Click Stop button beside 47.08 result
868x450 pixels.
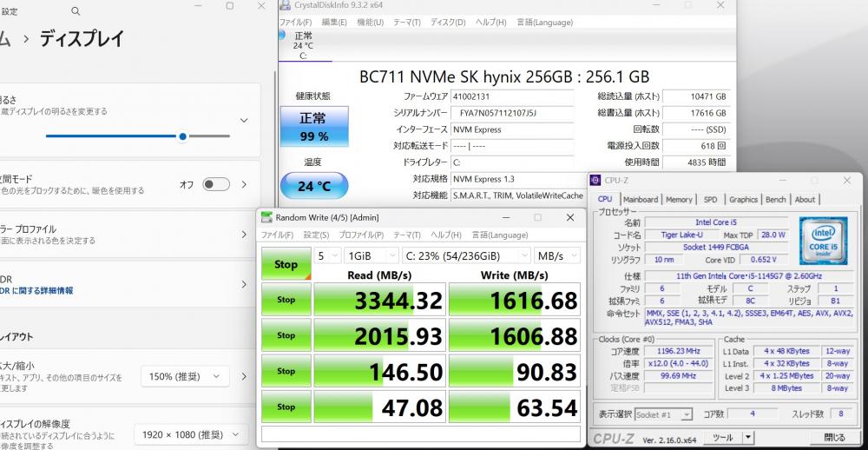click(286, 407)
